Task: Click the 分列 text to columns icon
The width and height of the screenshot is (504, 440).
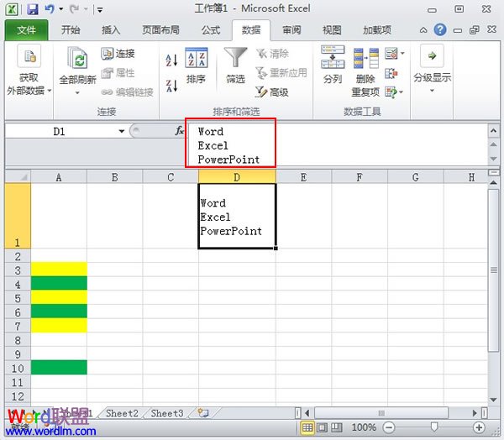Action: 333,57
